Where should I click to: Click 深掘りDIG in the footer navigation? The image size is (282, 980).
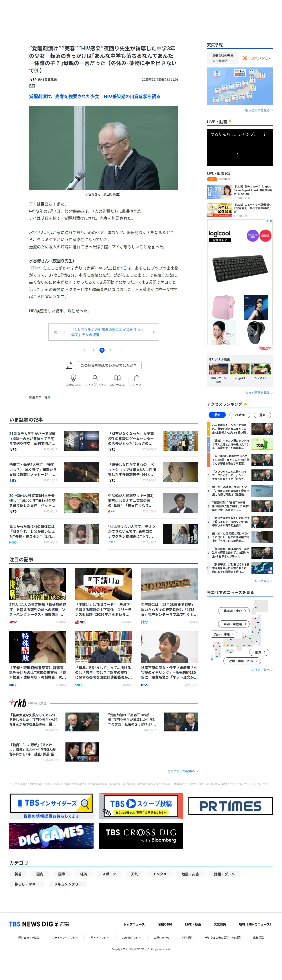click(x=165, y=924)
